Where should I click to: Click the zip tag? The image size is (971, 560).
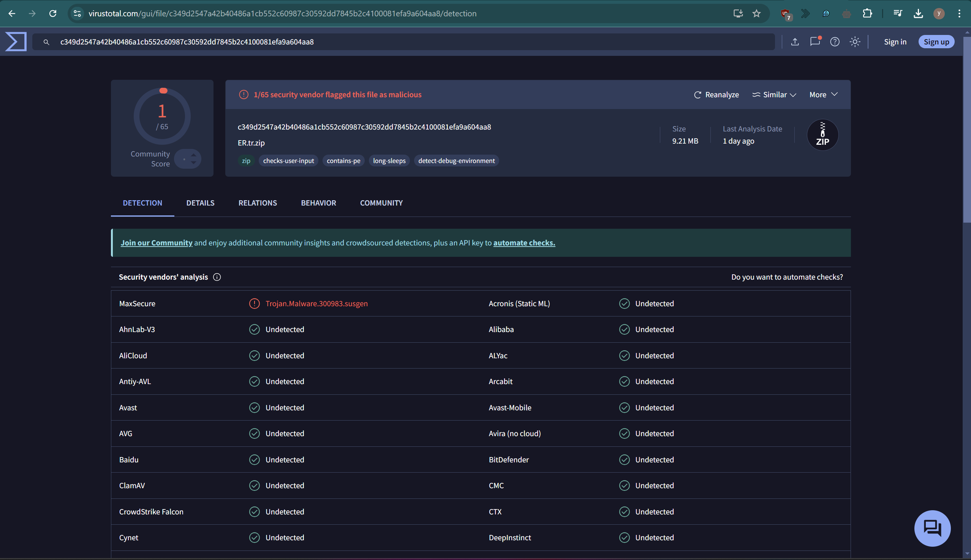click(x=246, y=161)
